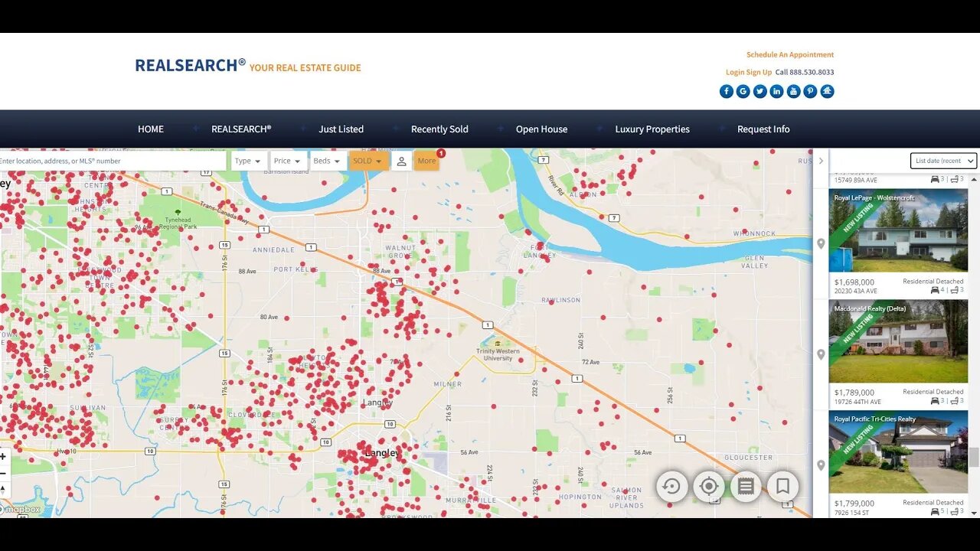Open the Open House menu item
980x551 pixels.
pos(542,129)
